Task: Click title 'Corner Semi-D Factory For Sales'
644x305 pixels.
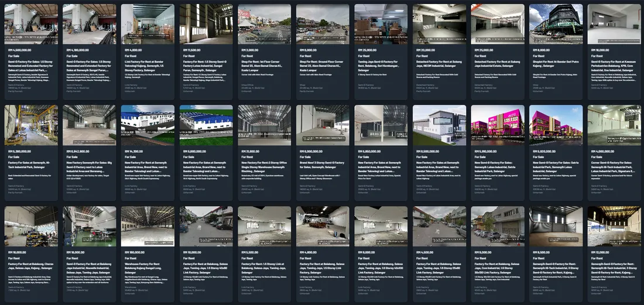Action: pos(614,167)
